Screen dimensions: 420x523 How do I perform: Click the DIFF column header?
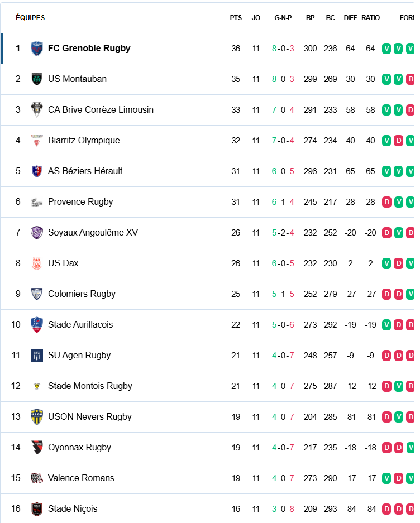tap(350, 18)
